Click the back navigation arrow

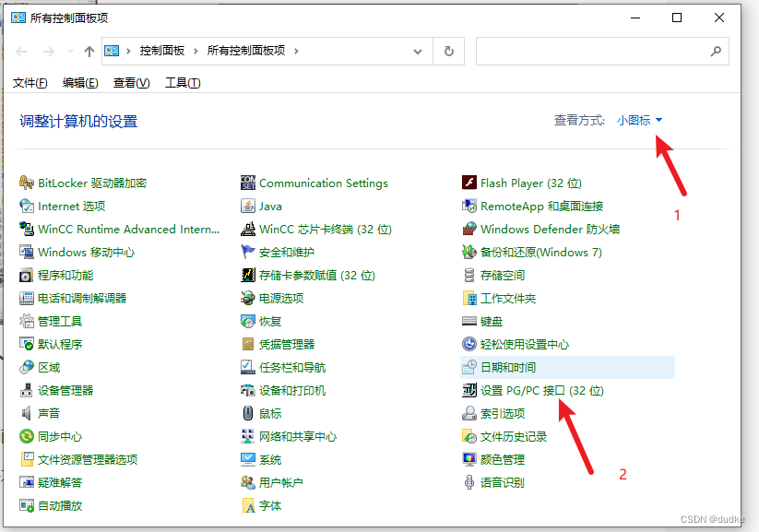click(x=21, y=52)
